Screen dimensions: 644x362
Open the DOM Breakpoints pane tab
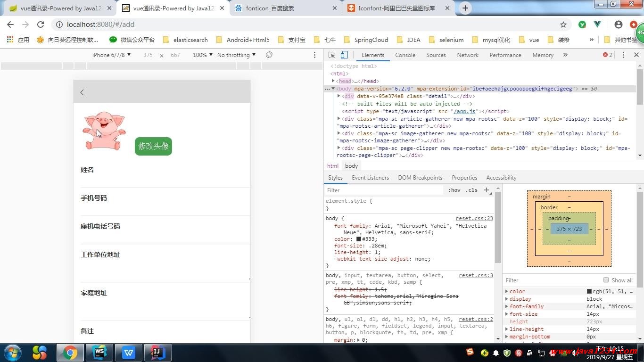pos(420,178)
